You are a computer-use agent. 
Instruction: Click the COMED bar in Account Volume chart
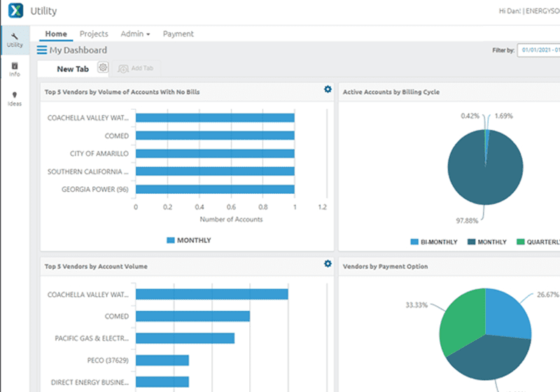pos(193,316)
